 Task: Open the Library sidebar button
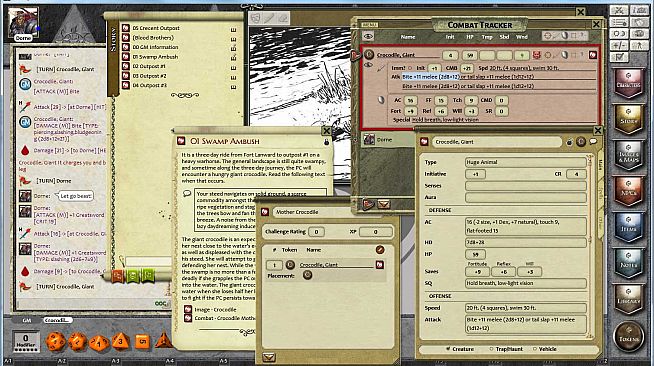tap(629, 299)
